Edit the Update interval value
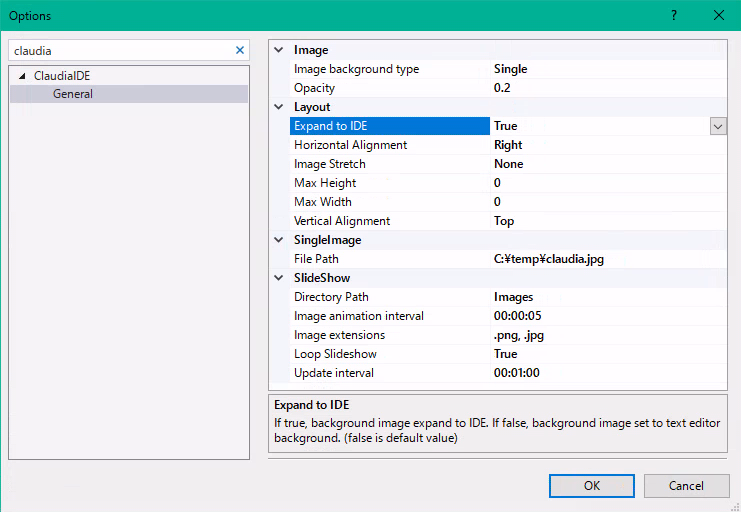The image size is (741, 512). pyautogui.click(x=600, y=373)
